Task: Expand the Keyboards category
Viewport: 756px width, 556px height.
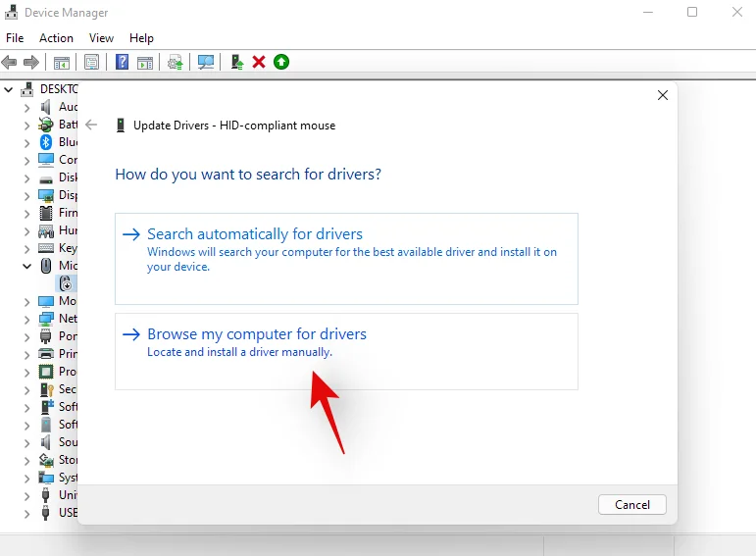Action: click(27, 249)
